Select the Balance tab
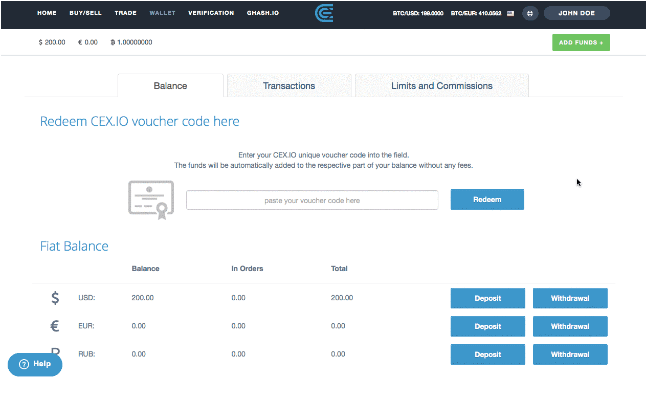 coord(170,86)
